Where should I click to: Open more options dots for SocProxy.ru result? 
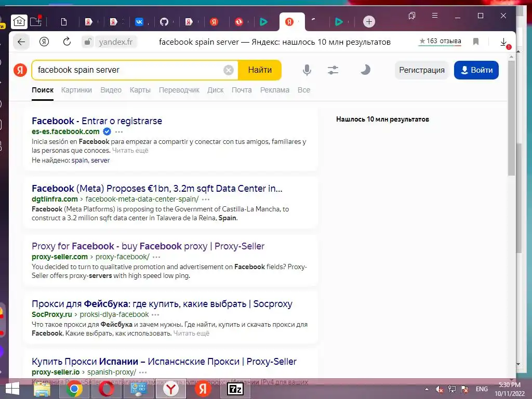click(x=155, y=315)
